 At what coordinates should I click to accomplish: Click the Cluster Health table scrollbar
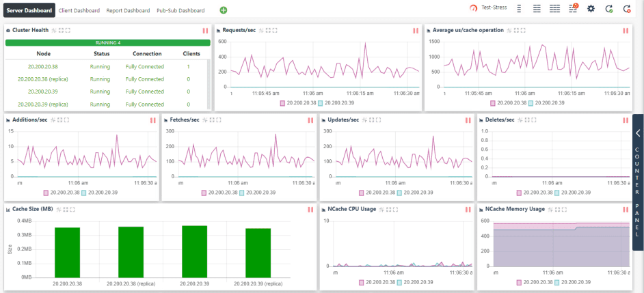(x=209, y=84)
